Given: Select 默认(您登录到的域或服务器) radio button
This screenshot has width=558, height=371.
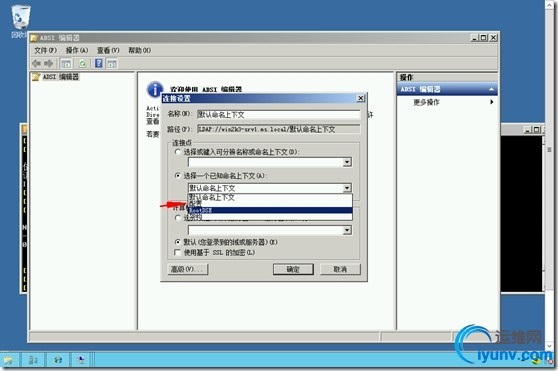Looking at the screenshot, I should tap(178, 242).
